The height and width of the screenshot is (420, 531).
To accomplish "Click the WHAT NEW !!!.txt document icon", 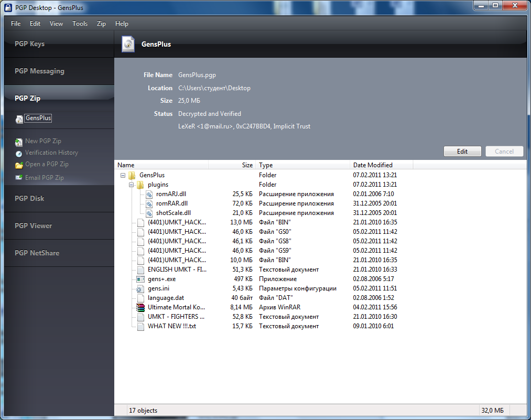I will point(140,326).
